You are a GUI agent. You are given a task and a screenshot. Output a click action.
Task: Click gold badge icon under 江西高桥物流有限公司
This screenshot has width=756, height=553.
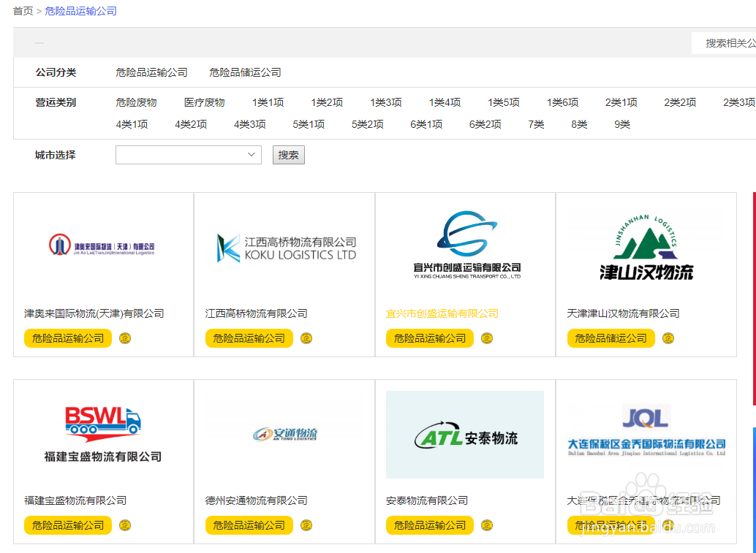[306, 338]
